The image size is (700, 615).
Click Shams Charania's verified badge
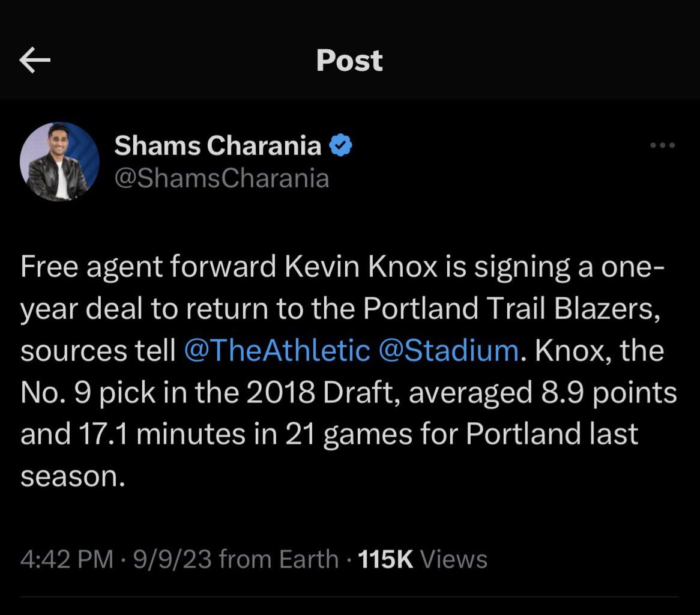[340, 145]
